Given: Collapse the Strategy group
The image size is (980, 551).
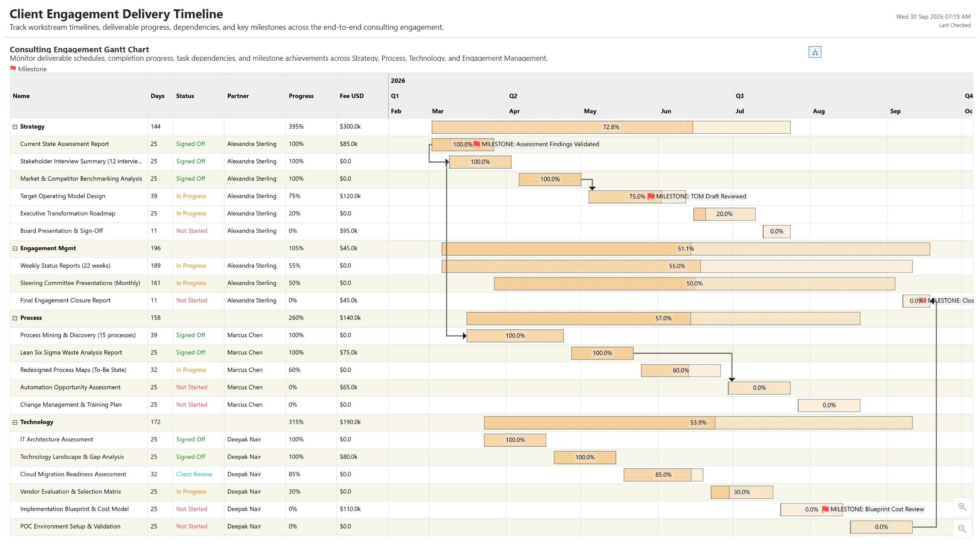Looking at the screenshot, I should pos(15,127).
